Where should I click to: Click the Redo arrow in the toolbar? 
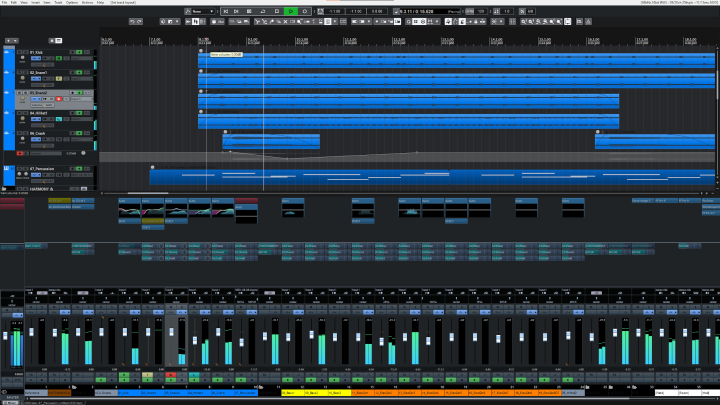[x=140, y=22]
